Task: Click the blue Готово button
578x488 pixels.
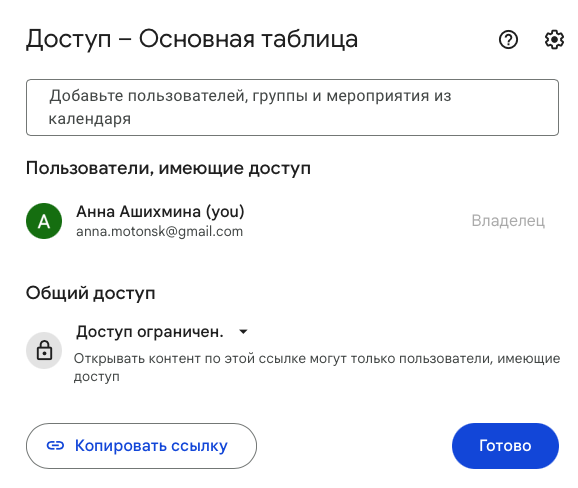Action: pyautogui.click(x=505, y=446)
